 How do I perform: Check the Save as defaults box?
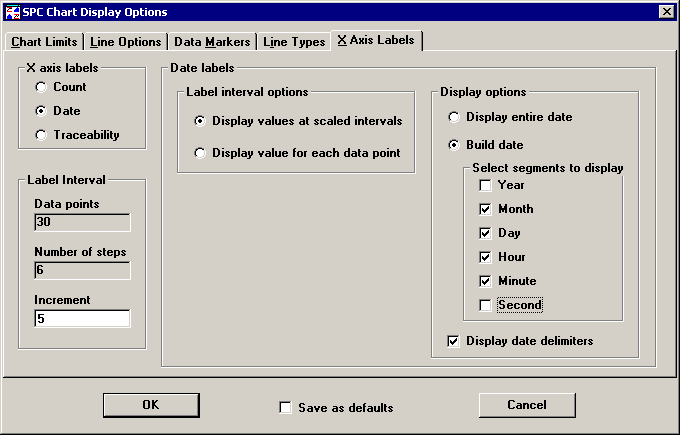pyautogui.click(x=286, y=408)
